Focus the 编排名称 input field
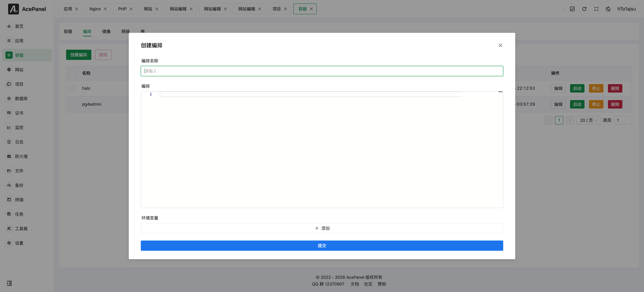The width and height of the screenshot is (644, 292). pos(322,71)
